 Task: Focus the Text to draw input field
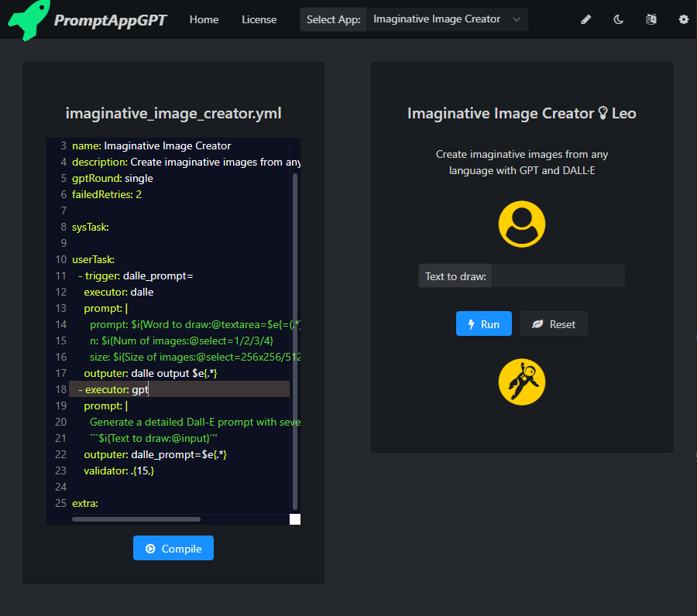click(x=558, y=275)
